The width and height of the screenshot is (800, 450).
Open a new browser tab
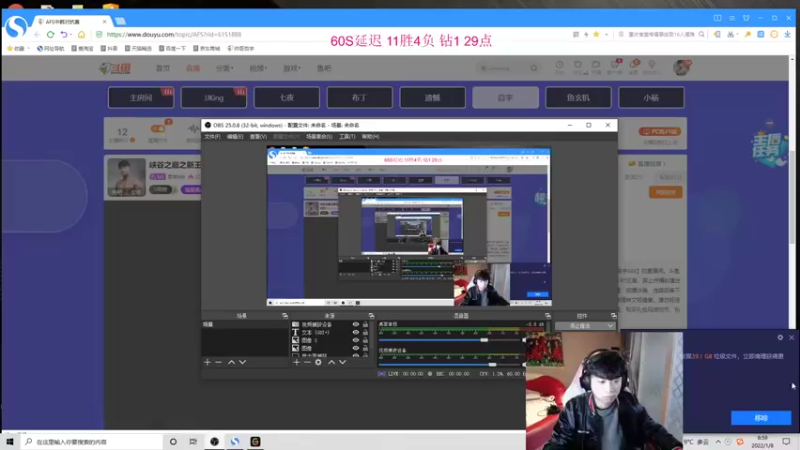point(120,21)
